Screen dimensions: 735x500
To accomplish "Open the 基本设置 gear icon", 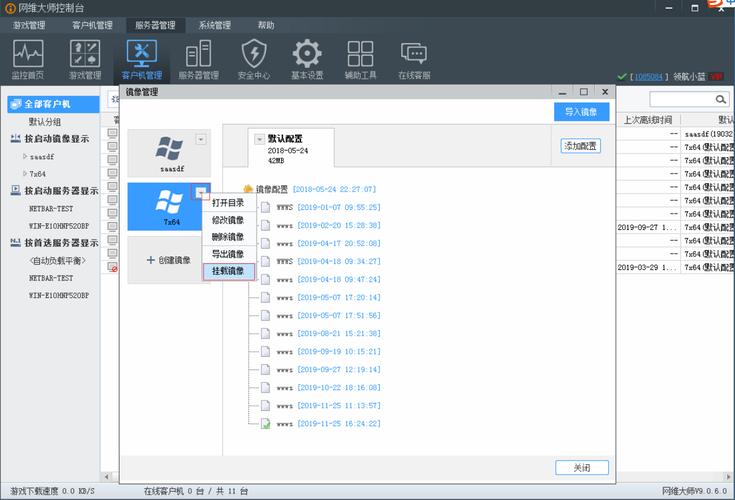I will (307, 59).
